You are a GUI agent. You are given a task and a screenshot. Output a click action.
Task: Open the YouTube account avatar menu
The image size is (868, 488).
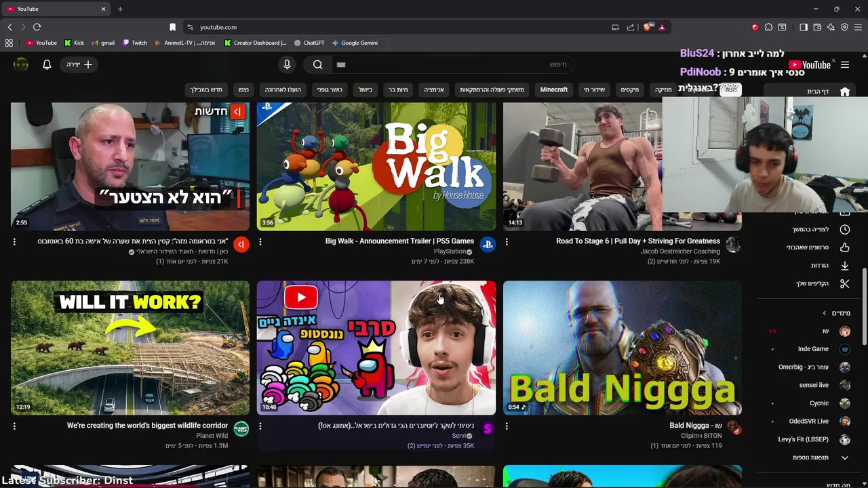pos(21,64)
